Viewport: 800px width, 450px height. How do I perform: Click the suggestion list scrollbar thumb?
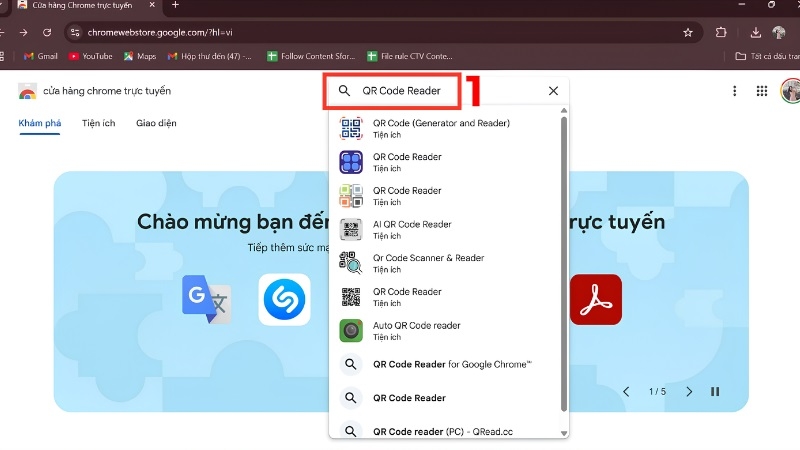(564, 264)
